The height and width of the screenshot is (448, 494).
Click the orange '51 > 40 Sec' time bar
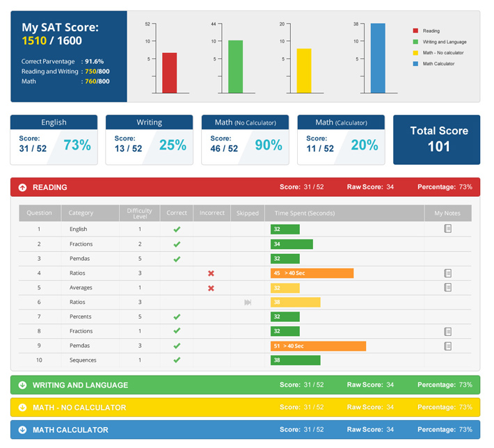point(318,346)
